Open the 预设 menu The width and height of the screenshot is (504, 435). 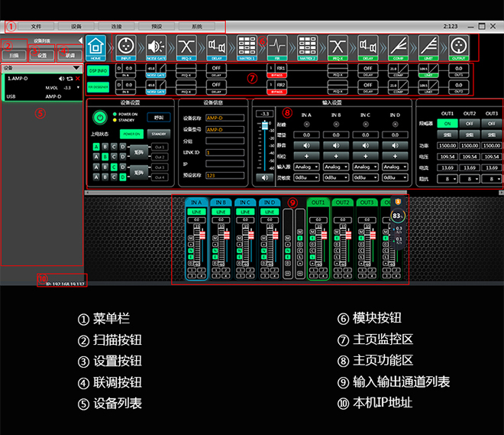point(157,27)
